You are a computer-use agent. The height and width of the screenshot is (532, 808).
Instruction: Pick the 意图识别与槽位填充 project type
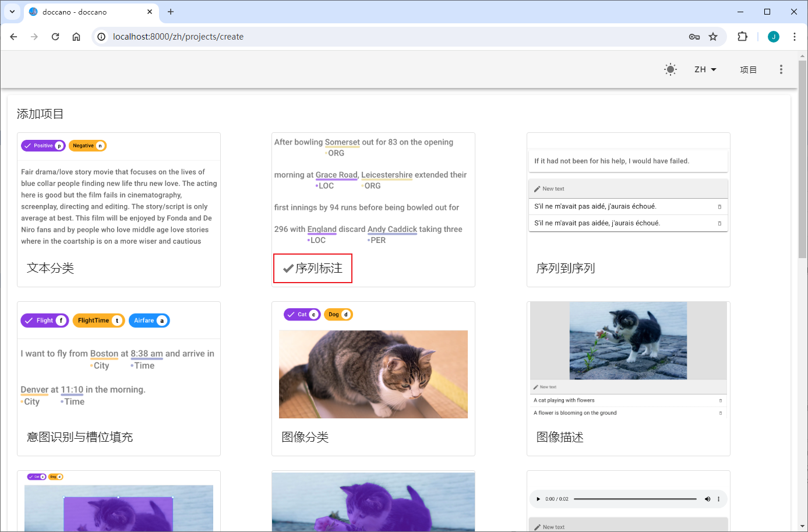pos(80,437)
